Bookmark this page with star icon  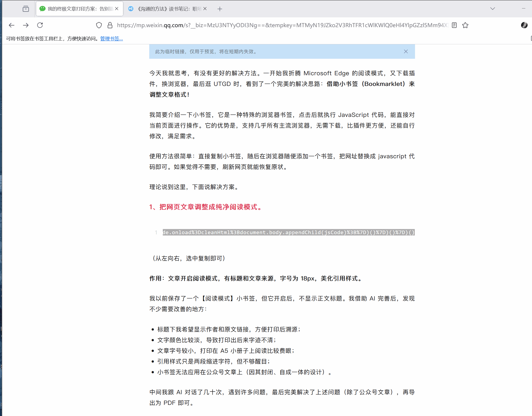click(x=465, y=25)
